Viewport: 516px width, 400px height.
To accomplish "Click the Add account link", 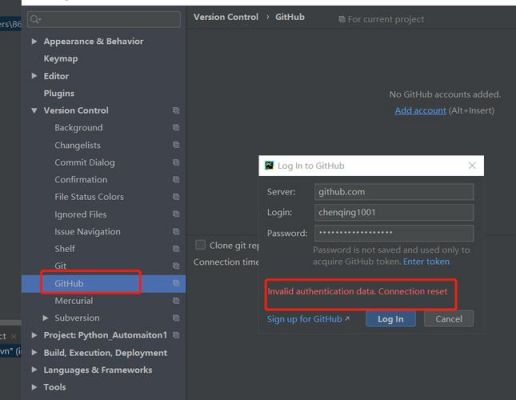I will click(x=420, y=111).
